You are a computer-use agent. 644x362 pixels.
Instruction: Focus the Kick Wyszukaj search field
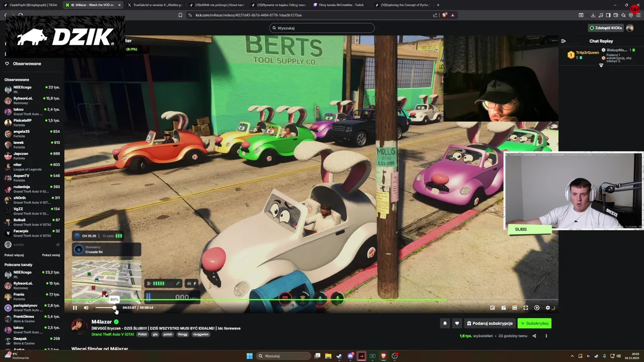pyautogui.click(x=322, y=28)
